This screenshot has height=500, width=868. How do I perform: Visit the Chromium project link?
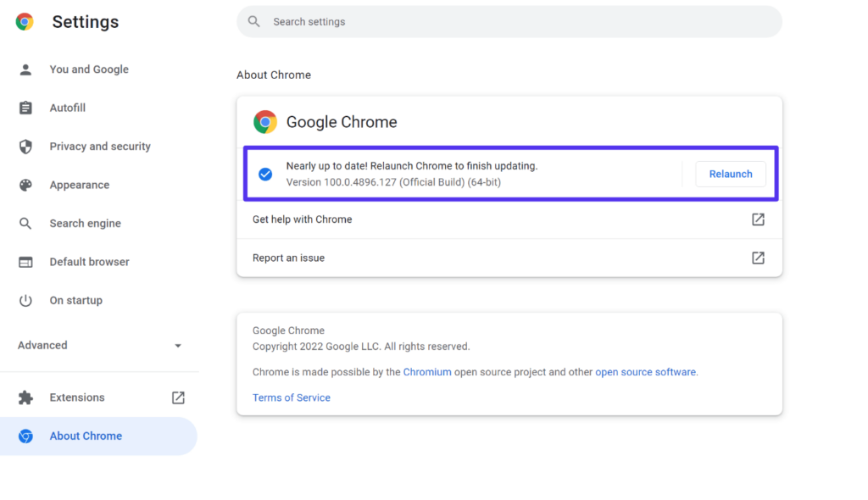[428, 371]
